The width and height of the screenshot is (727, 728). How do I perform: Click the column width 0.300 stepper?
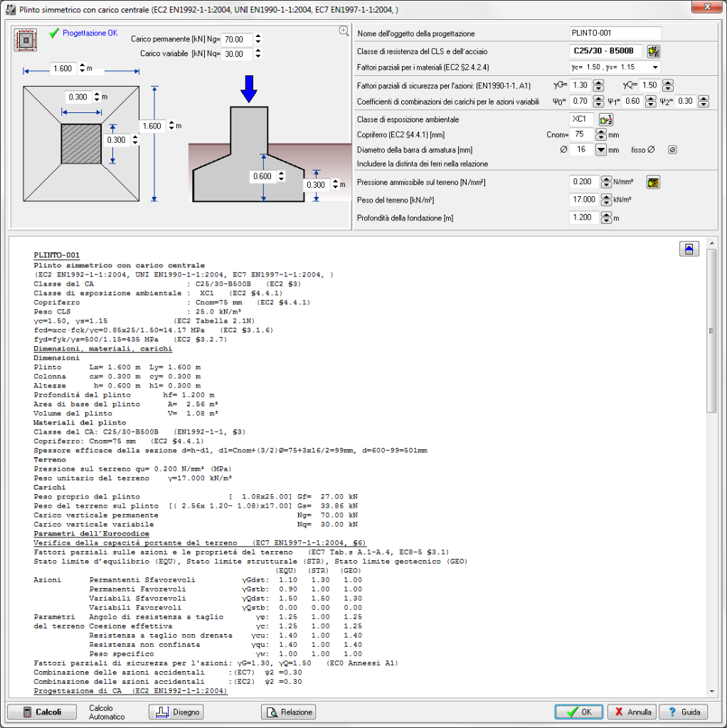tap(97, 97)
